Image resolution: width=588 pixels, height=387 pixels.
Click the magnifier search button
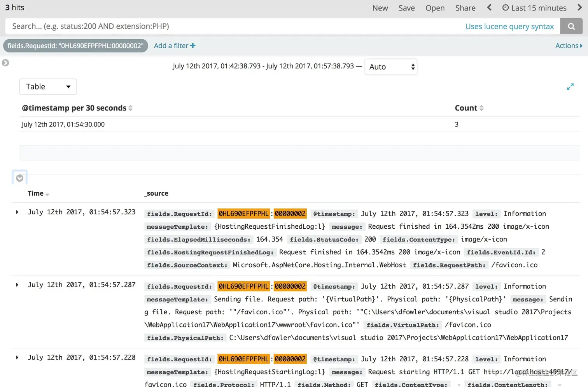[571, 26]
